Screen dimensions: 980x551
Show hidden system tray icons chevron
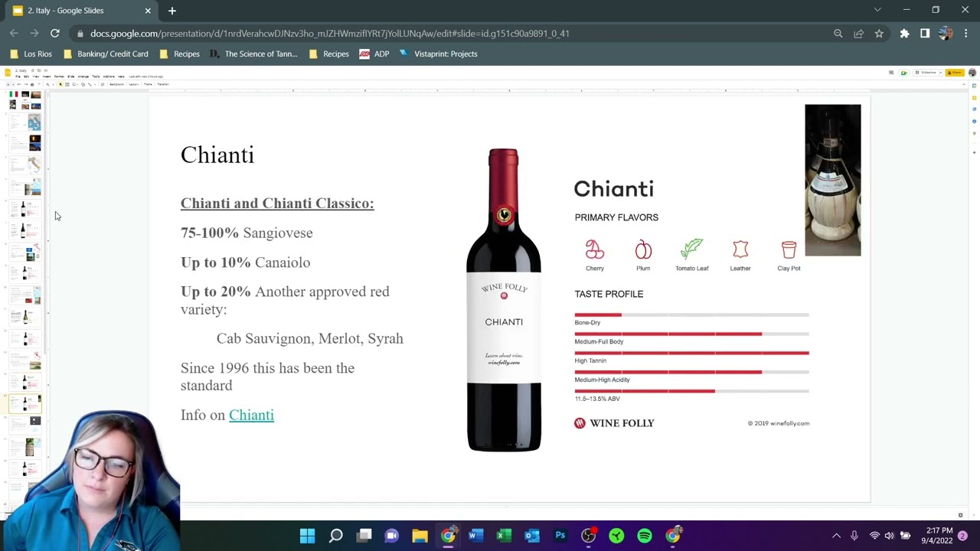tap(836, 536)
